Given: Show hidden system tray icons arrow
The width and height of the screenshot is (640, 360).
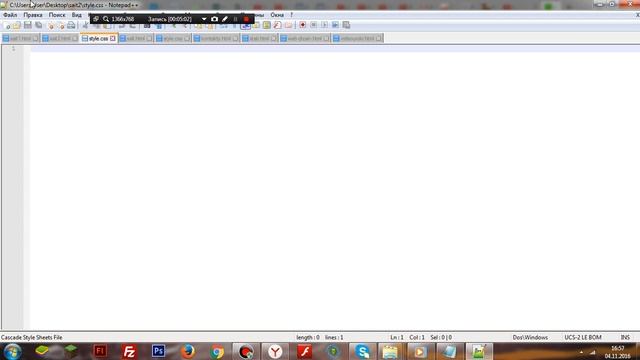Looking at the screenshot, I should click(x=581, y=352).
